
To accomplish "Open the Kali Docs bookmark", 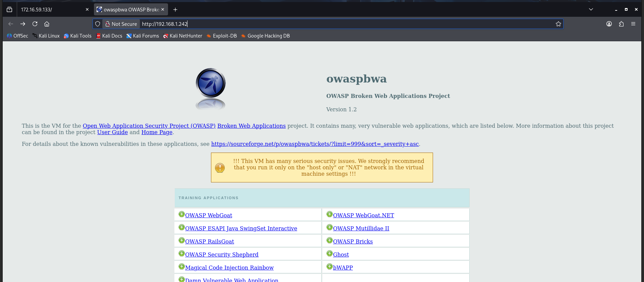I will click(109, 36).
